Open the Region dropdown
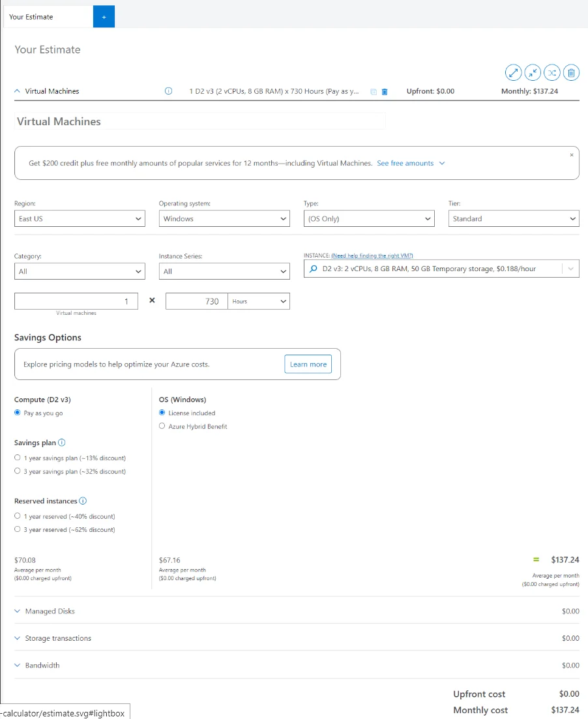Screen dimensions: 588x719 [80, 219]
